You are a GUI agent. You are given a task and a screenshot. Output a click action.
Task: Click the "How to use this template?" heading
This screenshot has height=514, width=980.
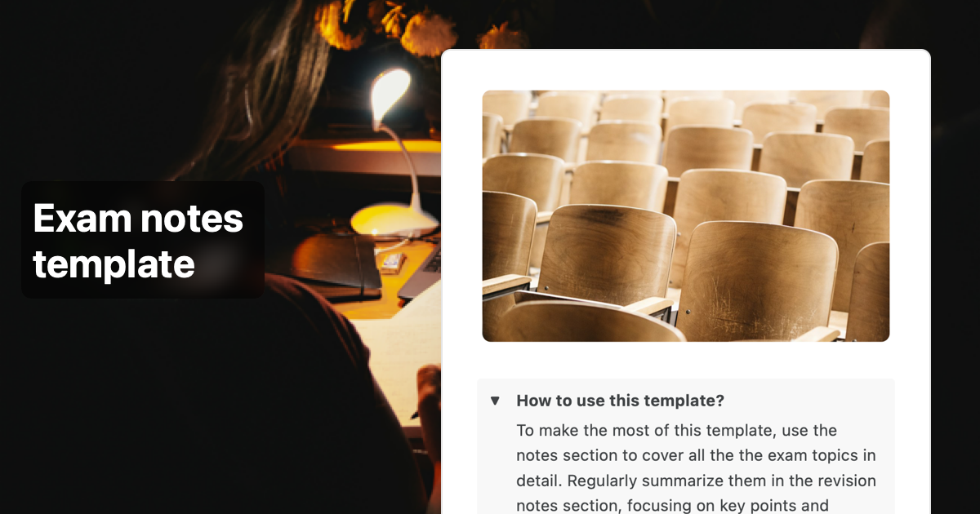coord(621,401)
